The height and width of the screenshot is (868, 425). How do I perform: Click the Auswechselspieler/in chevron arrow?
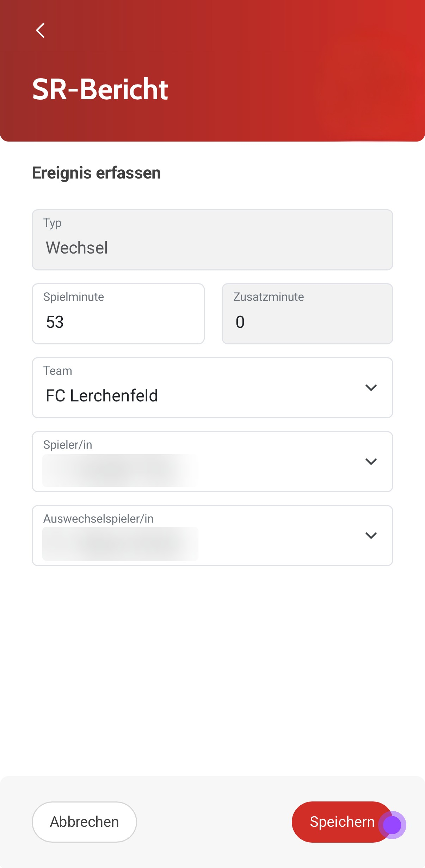[x=371, y=536]
